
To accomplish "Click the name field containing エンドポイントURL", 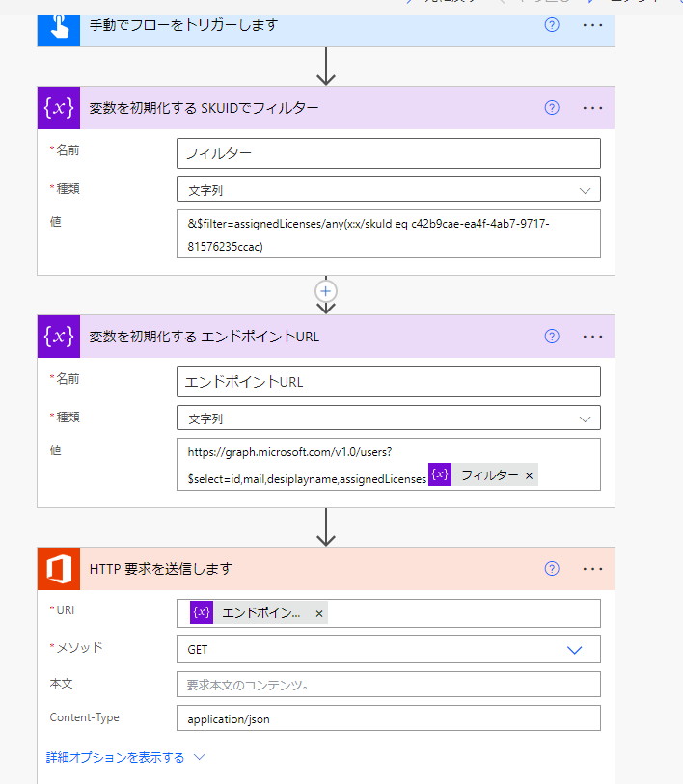I will tap(388, 382).
